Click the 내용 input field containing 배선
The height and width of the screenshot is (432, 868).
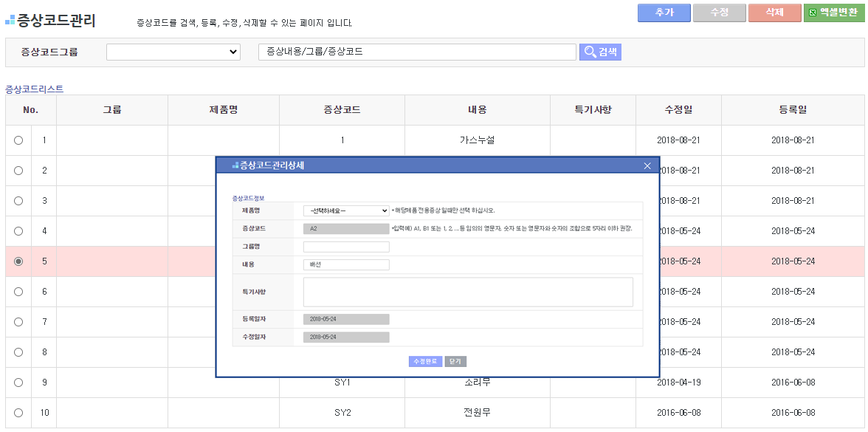tap(345, 264)
